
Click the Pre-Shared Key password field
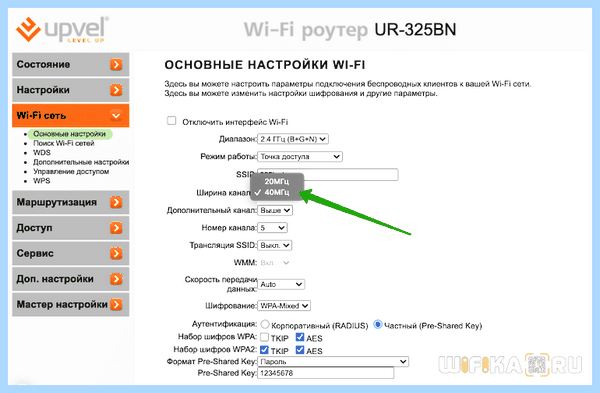coord(325,373)
